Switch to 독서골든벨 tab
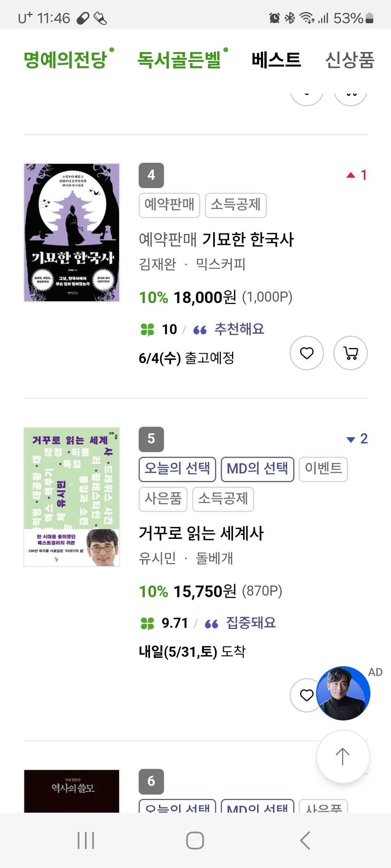This screenshot has width=391, height=868. point(179,60)
